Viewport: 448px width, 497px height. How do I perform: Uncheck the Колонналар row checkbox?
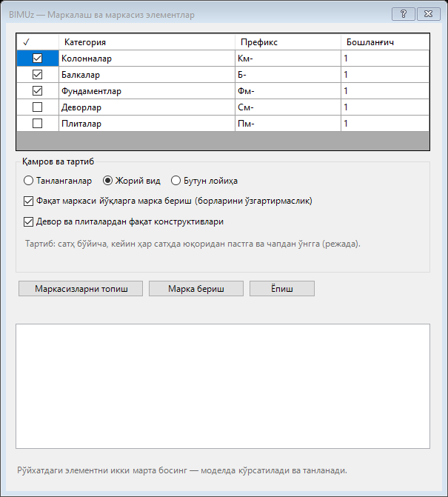click(37, 59)
